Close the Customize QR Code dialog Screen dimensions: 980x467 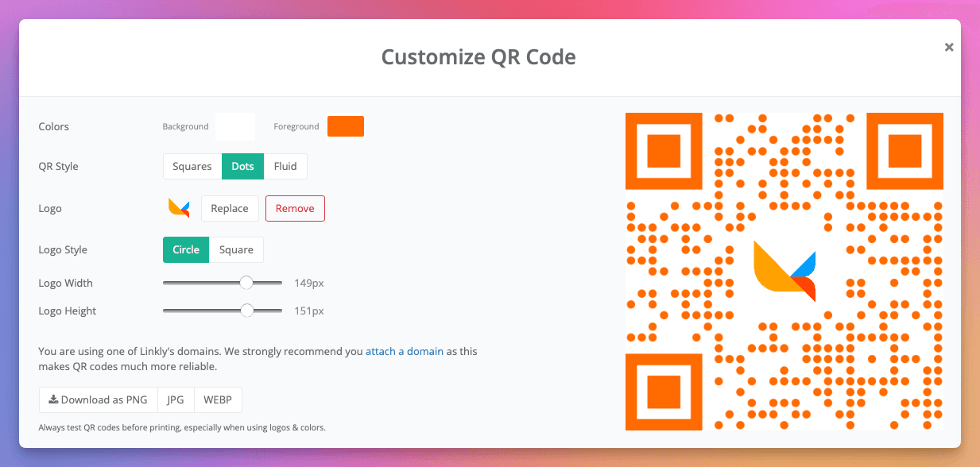949,47
